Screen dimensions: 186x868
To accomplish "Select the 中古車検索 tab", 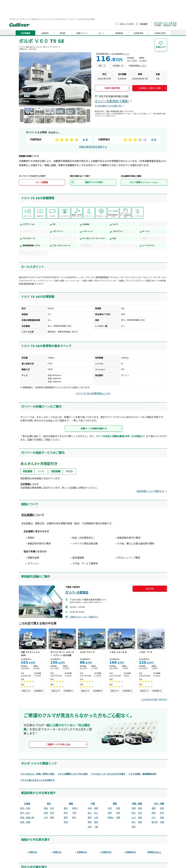I will 25,33.
